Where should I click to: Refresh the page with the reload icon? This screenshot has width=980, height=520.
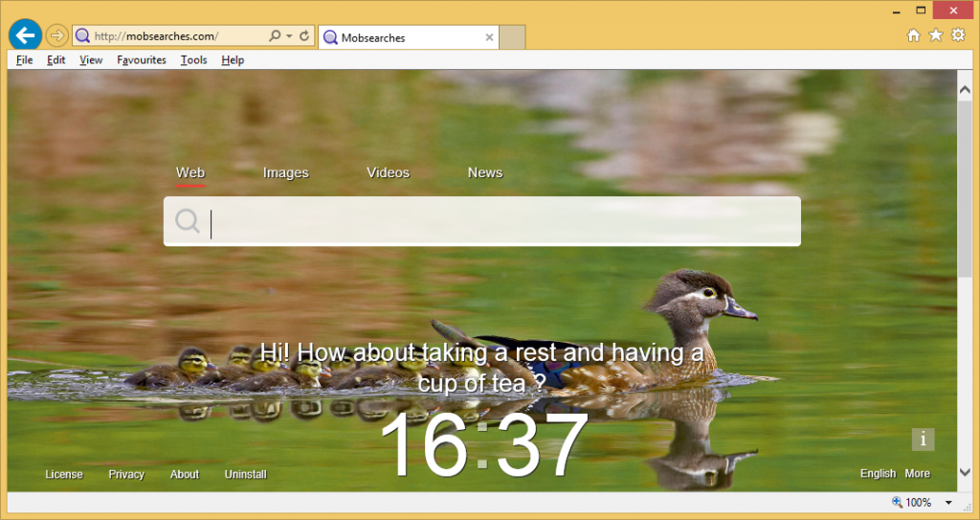(304, 36)
